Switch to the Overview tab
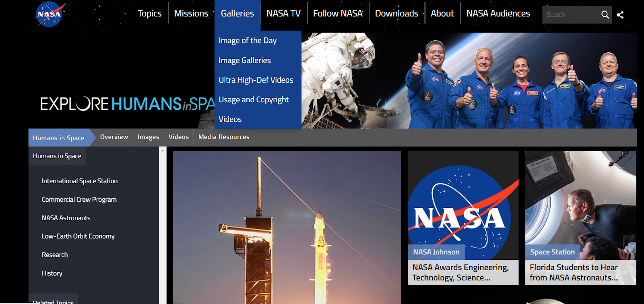 point(114,137)
